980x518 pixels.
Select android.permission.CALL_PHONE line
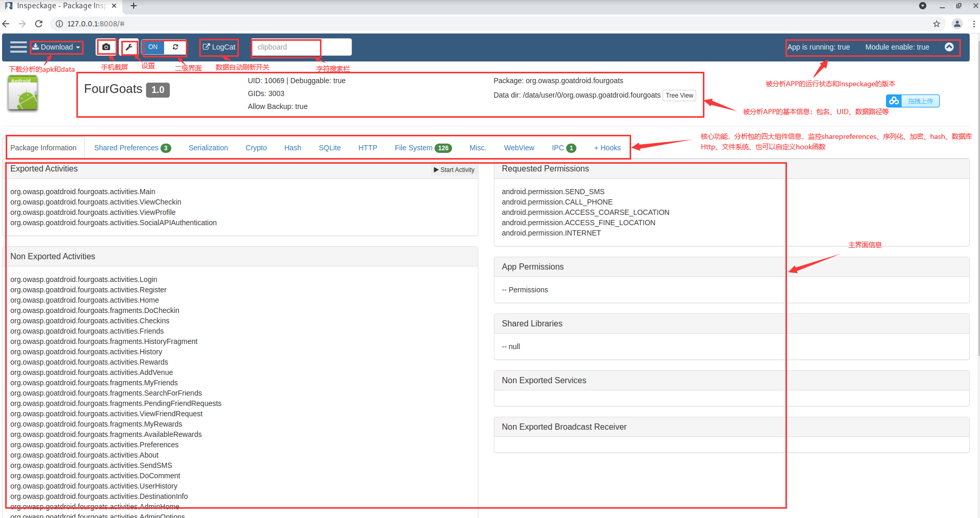click(557, 202)
